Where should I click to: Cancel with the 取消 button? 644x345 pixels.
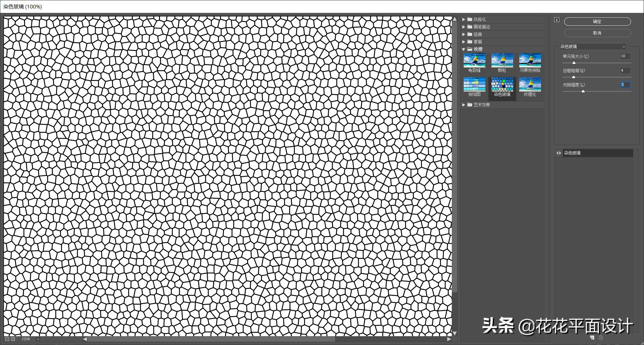(597, 33)
